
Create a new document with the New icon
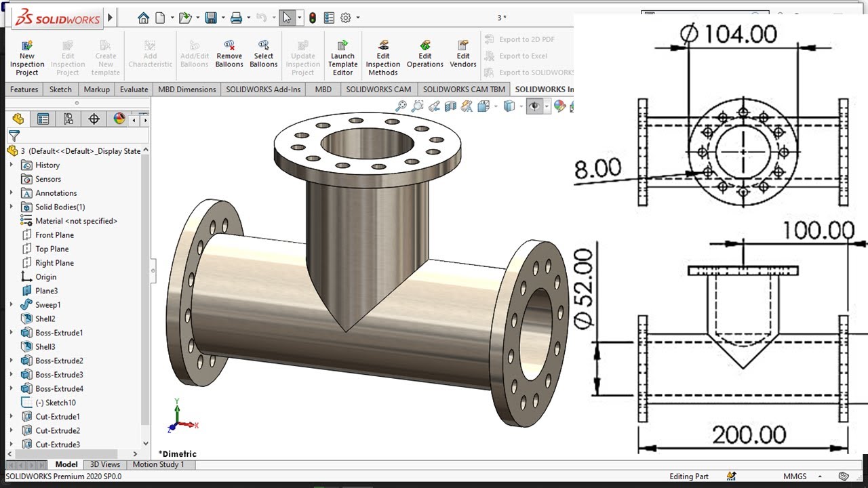pos(161,18)
